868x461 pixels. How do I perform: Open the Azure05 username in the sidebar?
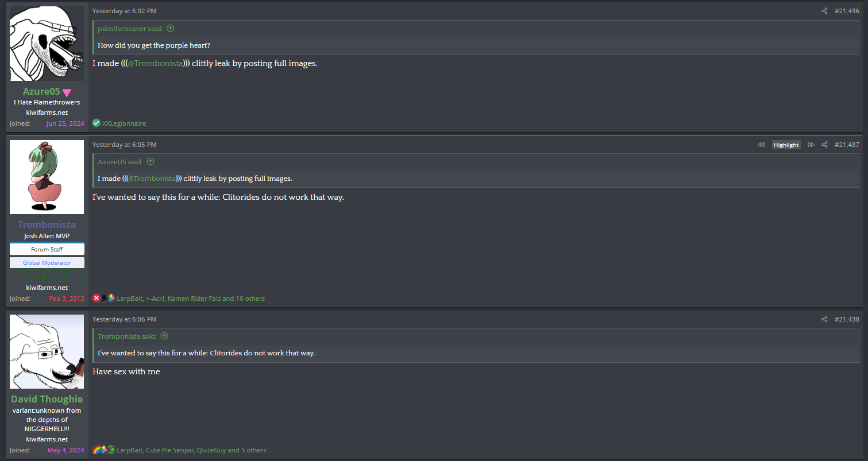point(41,91)
